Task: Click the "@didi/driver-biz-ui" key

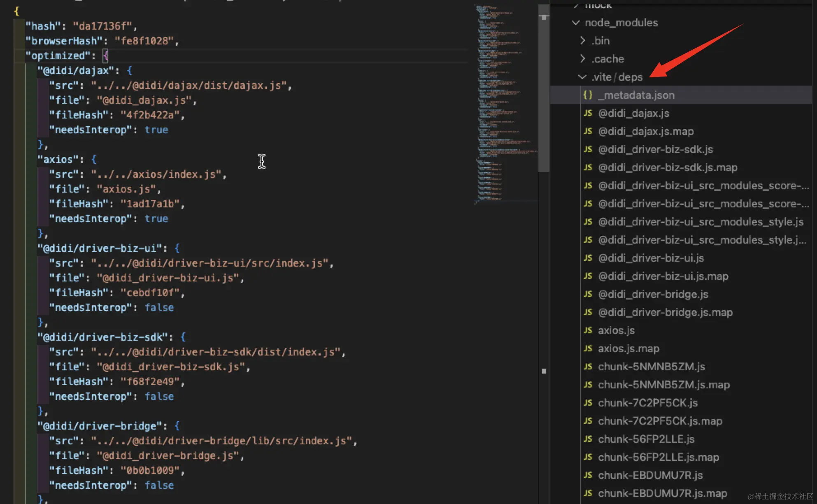Action: click(x=100, y=248)
